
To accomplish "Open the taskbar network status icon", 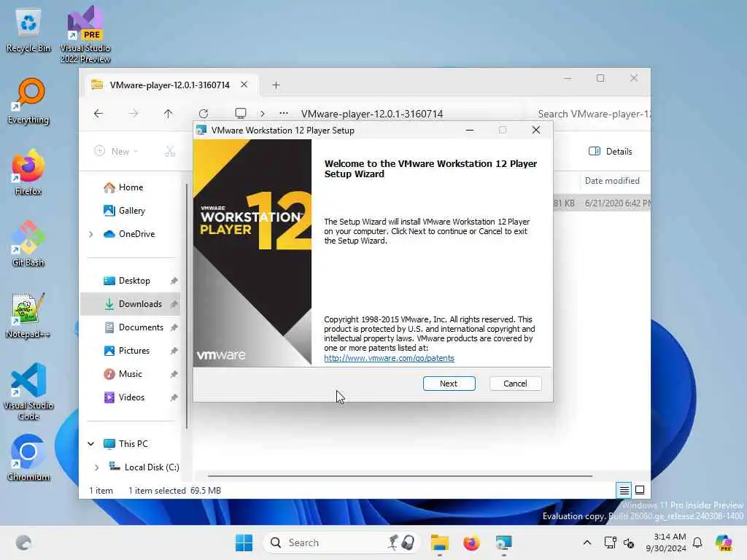I will pyautogui.click(x=610, y=542).
